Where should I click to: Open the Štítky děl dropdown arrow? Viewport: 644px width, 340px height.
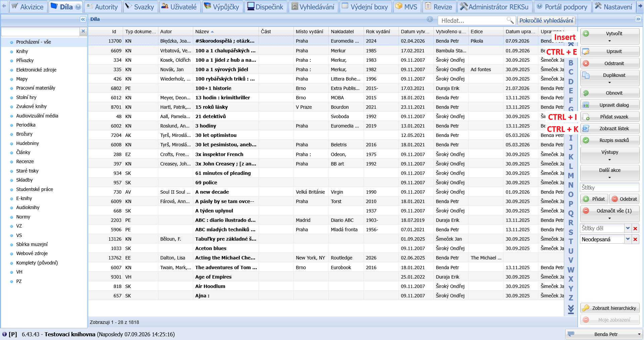(628, 228)
